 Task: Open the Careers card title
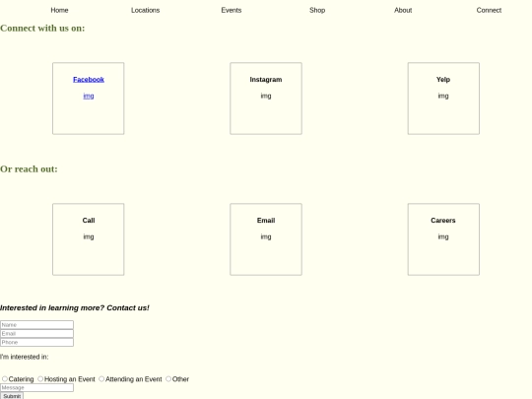pyautogui.click(x=443, y=221)
